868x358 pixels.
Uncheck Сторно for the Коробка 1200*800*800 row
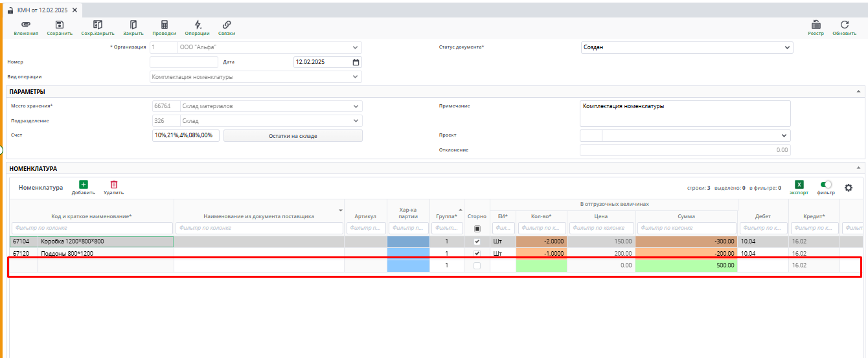click(x=477, y=241)
